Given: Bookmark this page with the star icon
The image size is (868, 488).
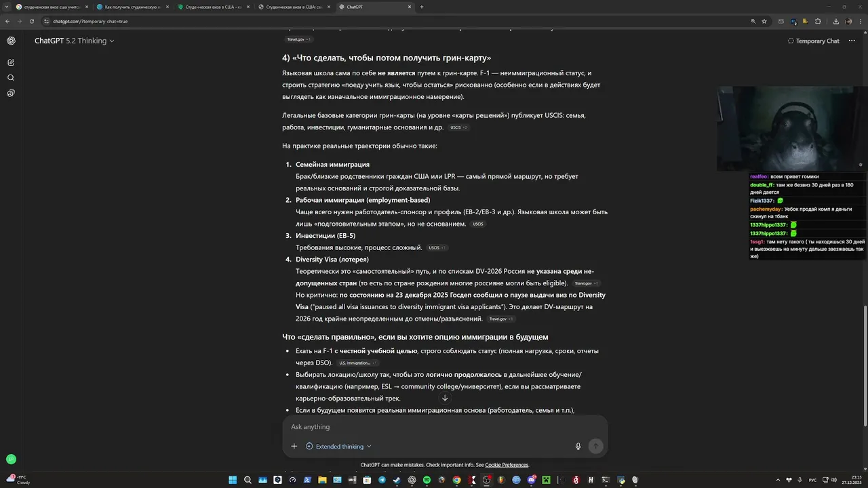Looking at the screenshot, I should point(764,21).
